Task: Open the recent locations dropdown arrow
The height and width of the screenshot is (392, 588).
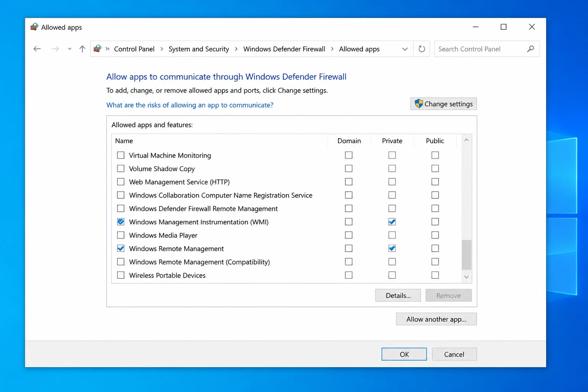Action: pos(69,49)
